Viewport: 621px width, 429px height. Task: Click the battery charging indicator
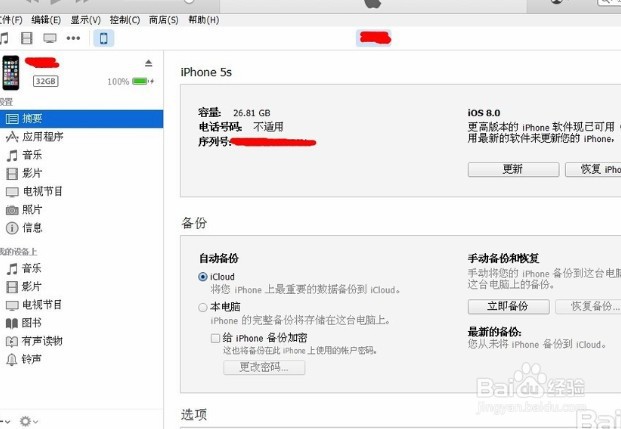click(x=143, y=81)
